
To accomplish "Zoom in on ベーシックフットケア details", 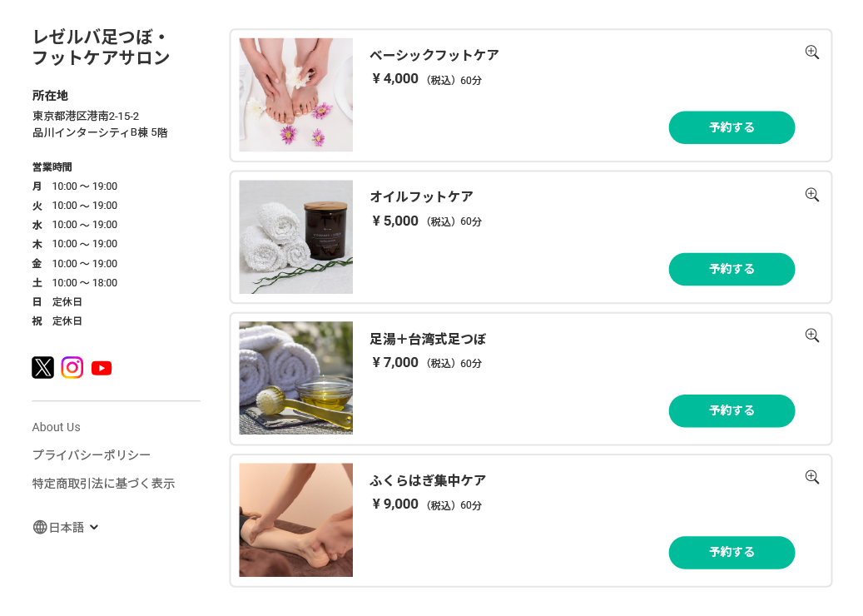I will tap(812, 52).
